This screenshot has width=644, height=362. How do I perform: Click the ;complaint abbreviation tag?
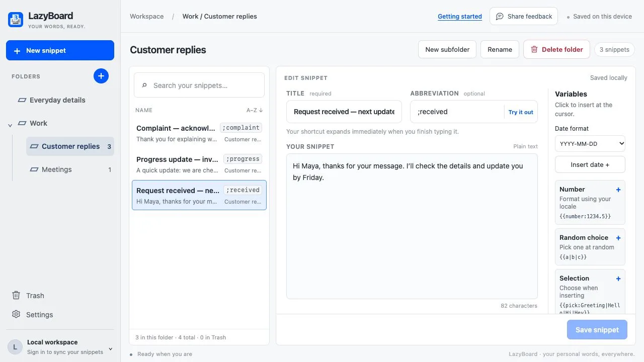click(241, 128)
